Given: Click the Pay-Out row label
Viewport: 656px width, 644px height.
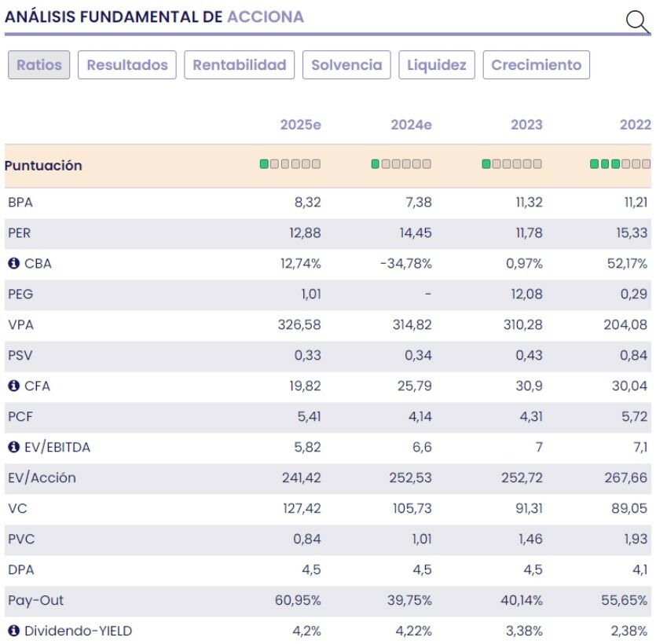Looking at the screenshot, I should pos(35,601).
